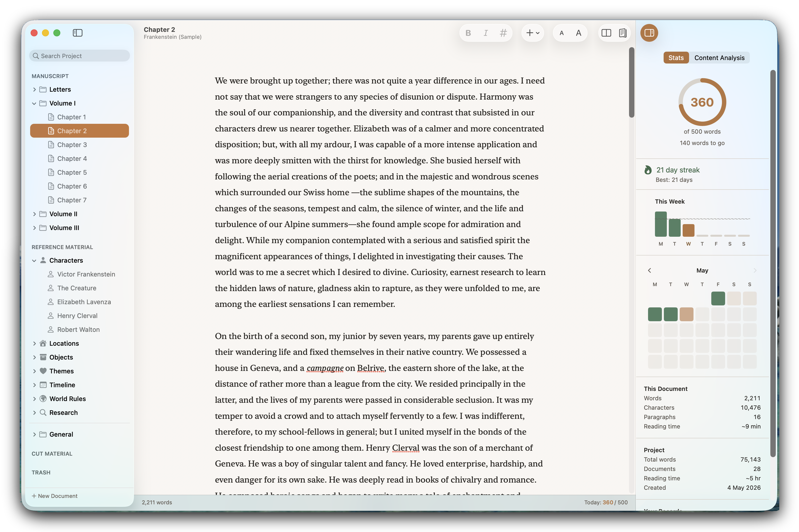
Task: Open Robert Walton character sheet
Action: pos(80,330)
